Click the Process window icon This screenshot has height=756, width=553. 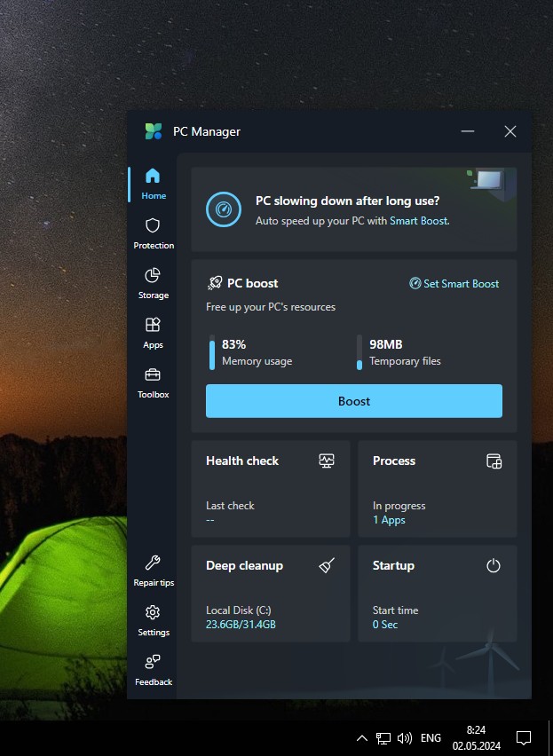pos(494,461)
